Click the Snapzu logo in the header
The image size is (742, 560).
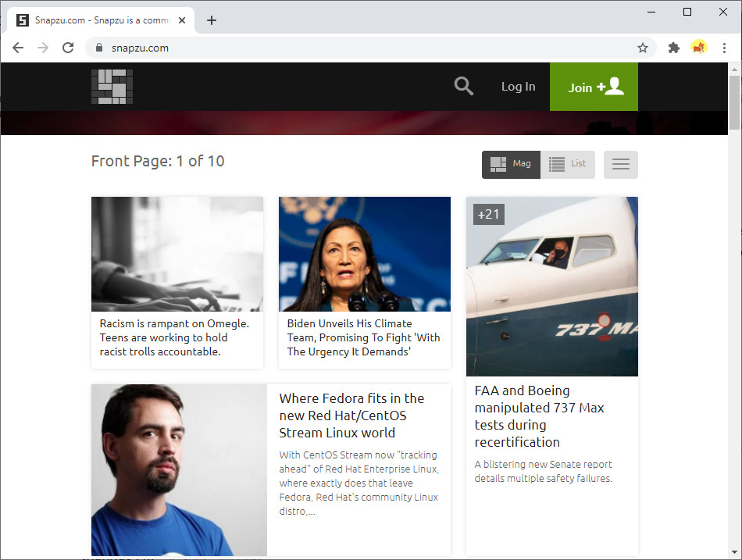[112, 87]
